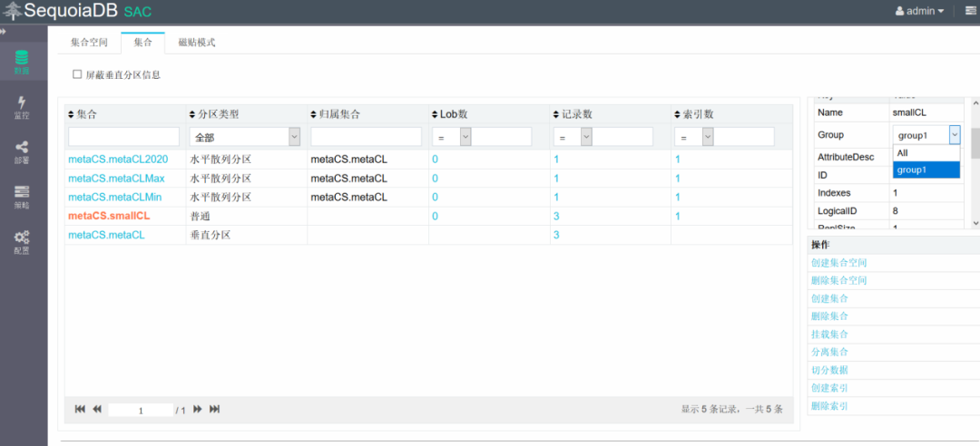980x446 pixels.
Task: Click 创建集合 operation link
Action: [x=829, y=298]
